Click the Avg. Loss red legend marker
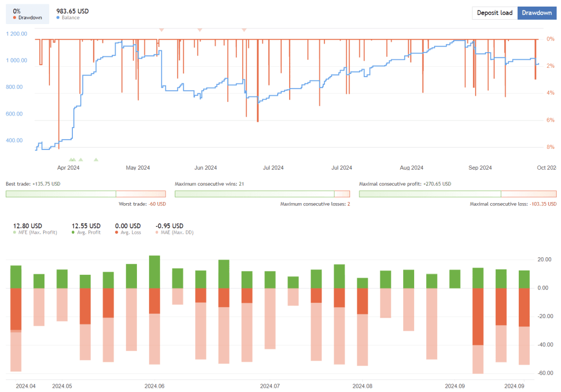Screen dimensions: 561x392 [x=117, y=232]
